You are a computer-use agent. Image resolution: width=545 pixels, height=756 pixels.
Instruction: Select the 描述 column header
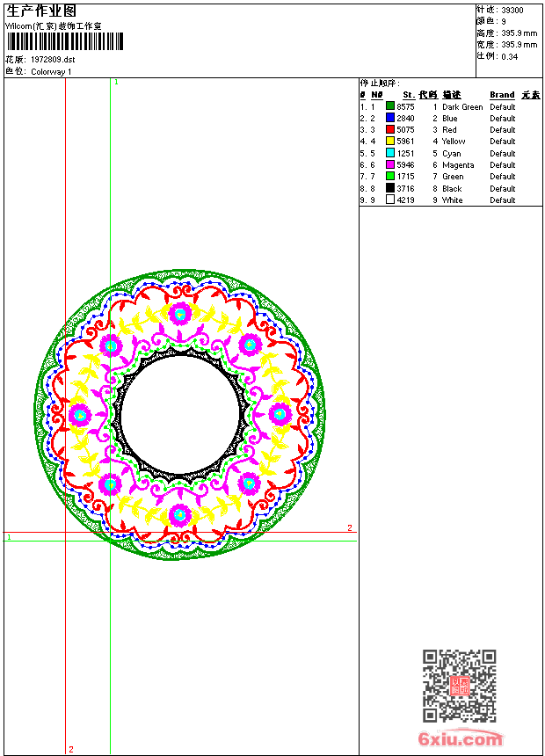click(x=452, y=95)
